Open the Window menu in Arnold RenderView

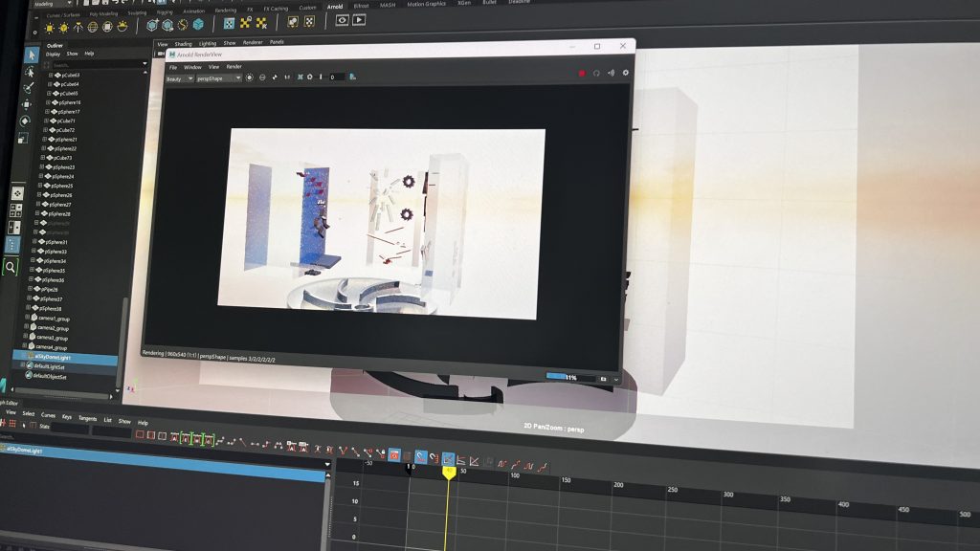[x=192, y=67]
